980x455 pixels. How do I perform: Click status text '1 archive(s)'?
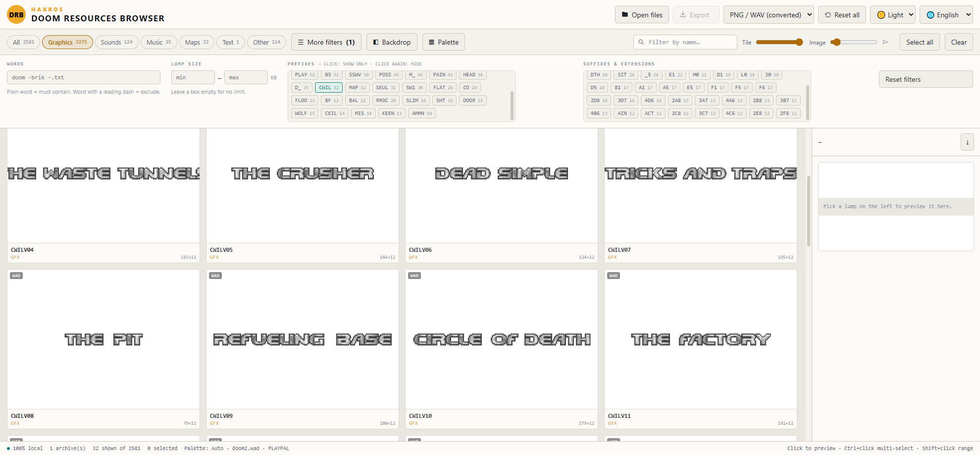click(67, 448)
